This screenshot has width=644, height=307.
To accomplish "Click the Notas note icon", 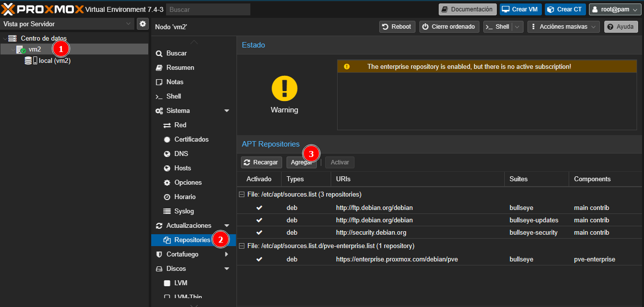I will coord(159,82).
